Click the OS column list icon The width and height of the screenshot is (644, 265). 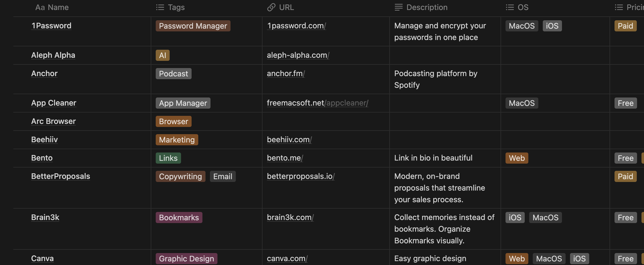point(510,7)
